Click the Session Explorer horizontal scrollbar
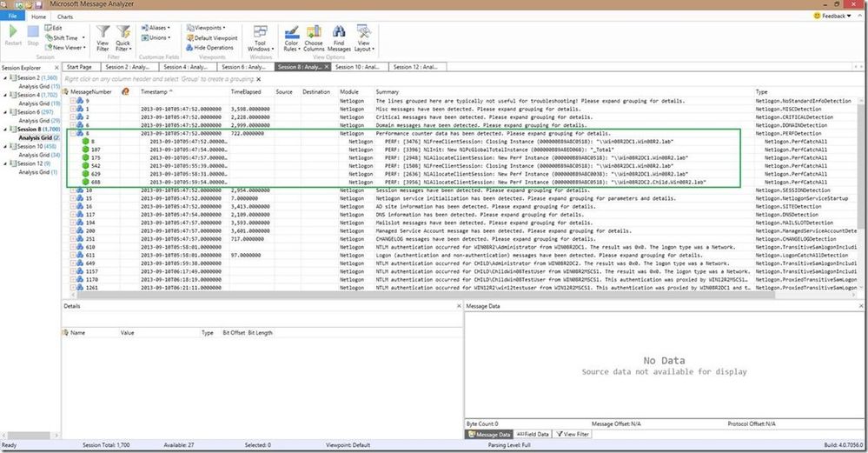Image resolution: width=868 pixels, height=453 pixels. tap(28, 436)
